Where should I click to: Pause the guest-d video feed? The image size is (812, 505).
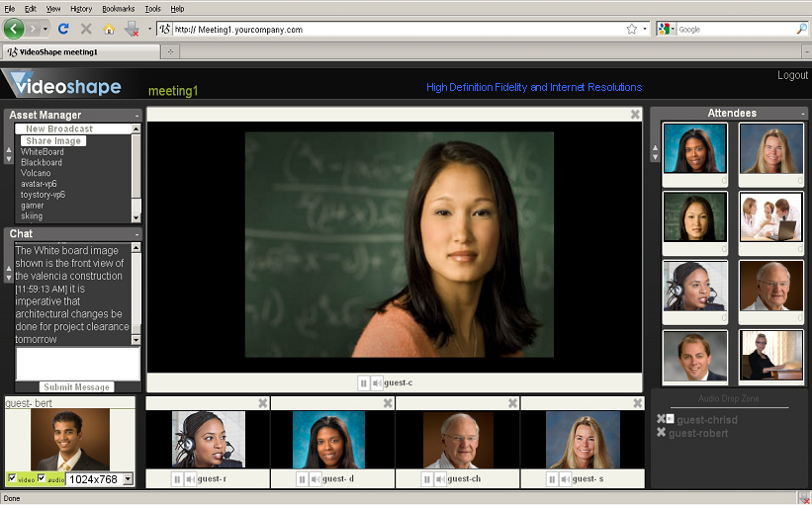tap(302, 479)
